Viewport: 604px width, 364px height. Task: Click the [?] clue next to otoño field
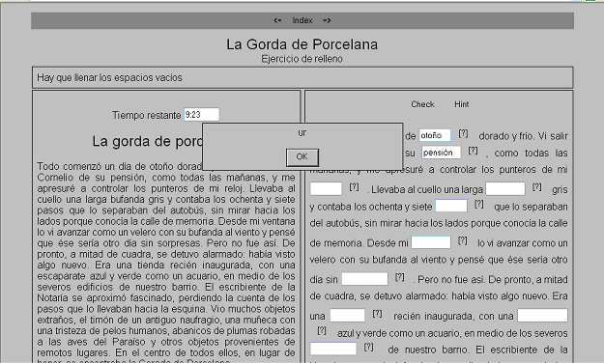pyautogui.click(x=463, y=133)
